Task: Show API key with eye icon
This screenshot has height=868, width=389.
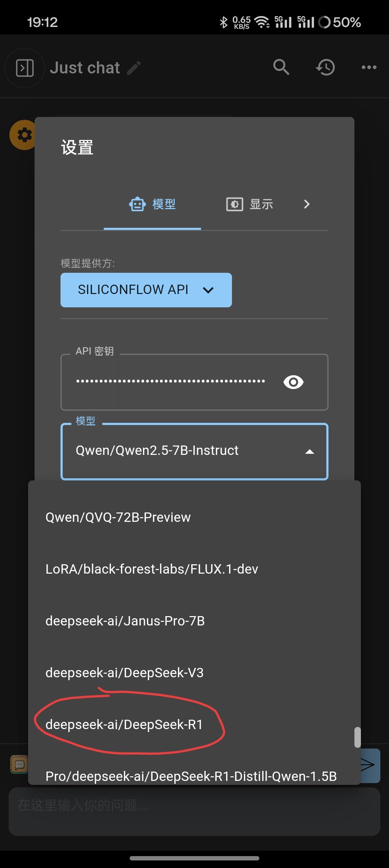Action: coord(294,382)
